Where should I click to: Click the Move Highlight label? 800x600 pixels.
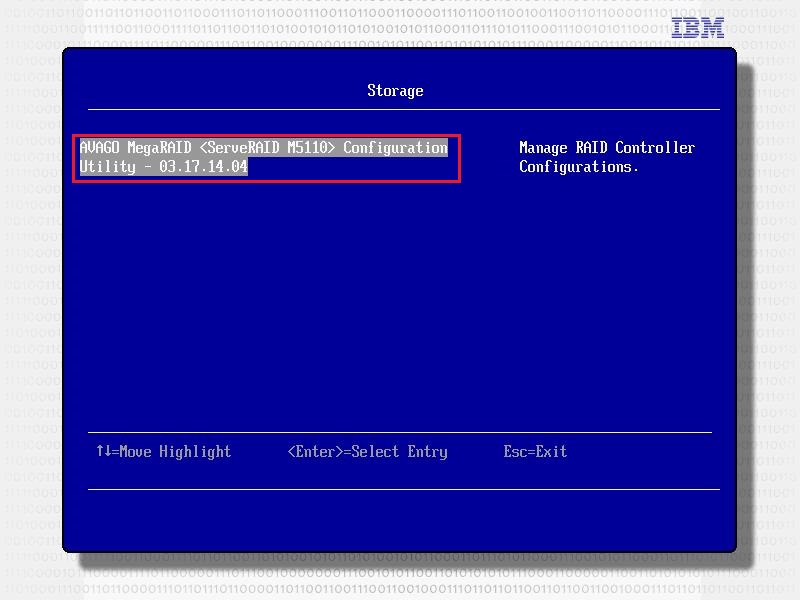pyautogui.click(x=175, y=452)
